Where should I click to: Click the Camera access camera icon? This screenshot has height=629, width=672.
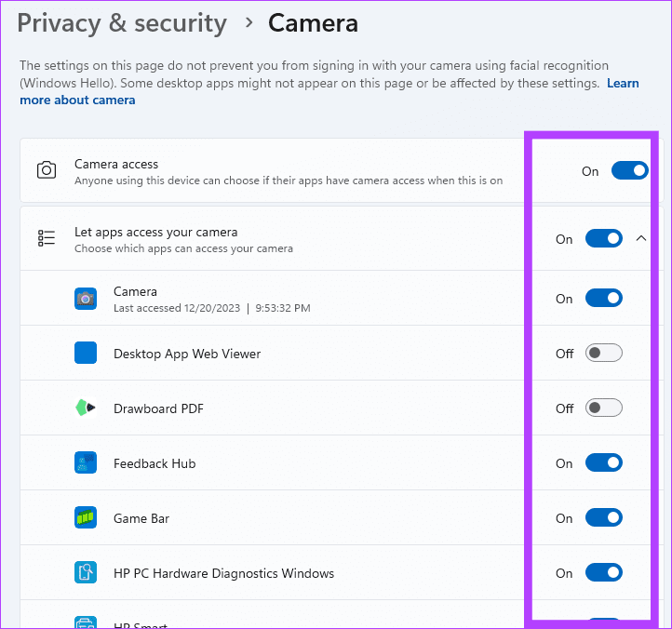coord(47,170)
